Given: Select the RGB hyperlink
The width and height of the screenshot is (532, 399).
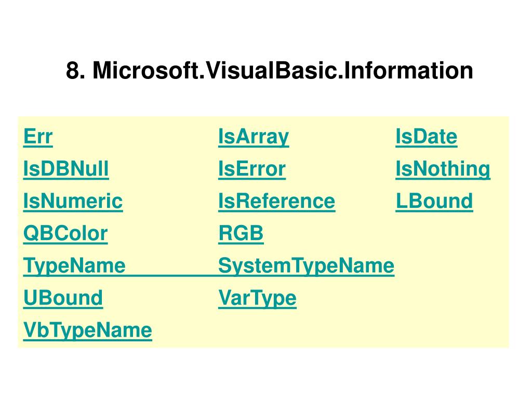Looking at the screenshot, I should click(241, 234).
